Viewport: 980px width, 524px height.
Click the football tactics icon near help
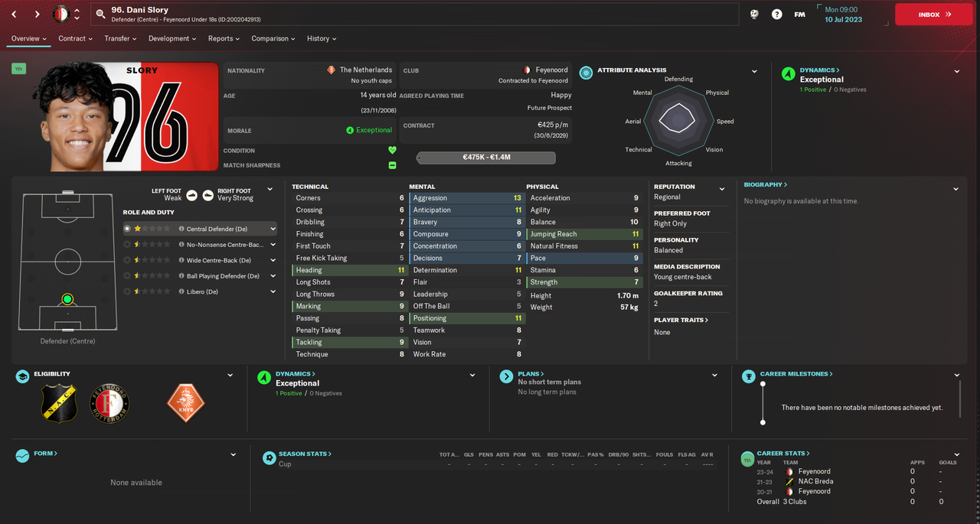point(754,14)
